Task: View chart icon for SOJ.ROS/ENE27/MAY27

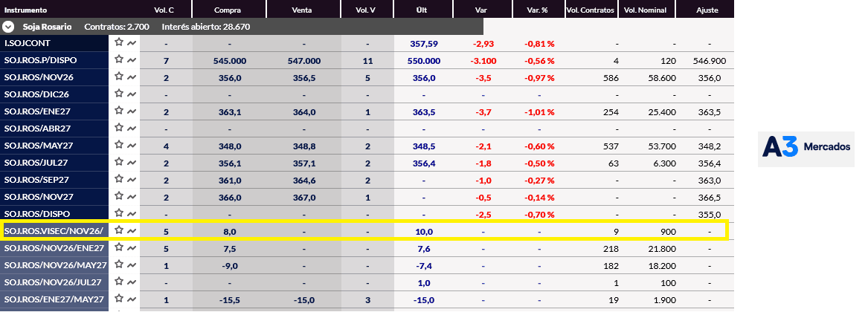Action: click(x=132, y=299)
